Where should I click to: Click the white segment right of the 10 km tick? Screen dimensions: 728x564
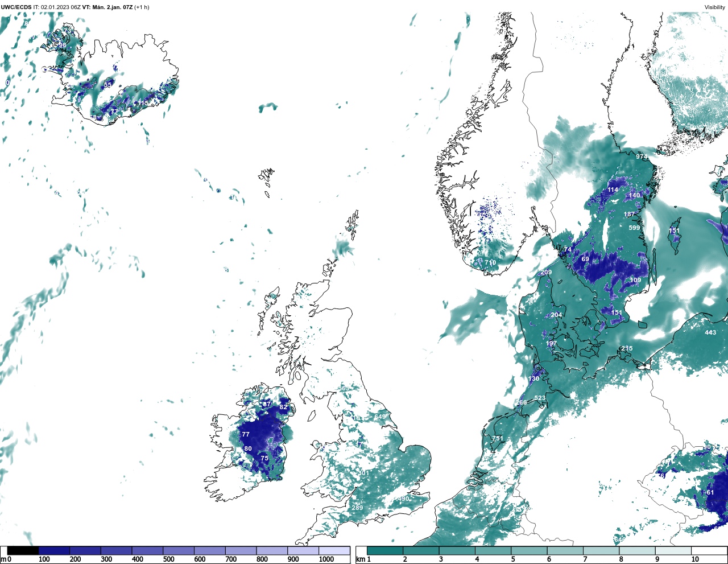(x=709, y=550)
